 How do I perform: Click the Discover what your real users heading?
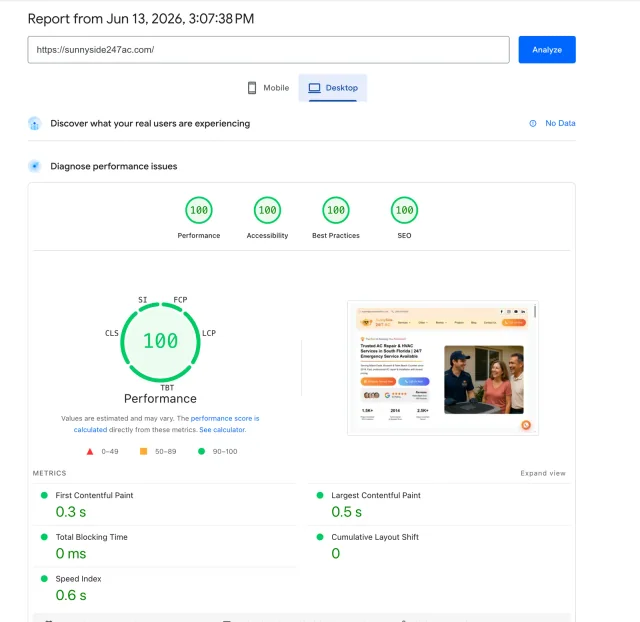[x=150, y=124]
